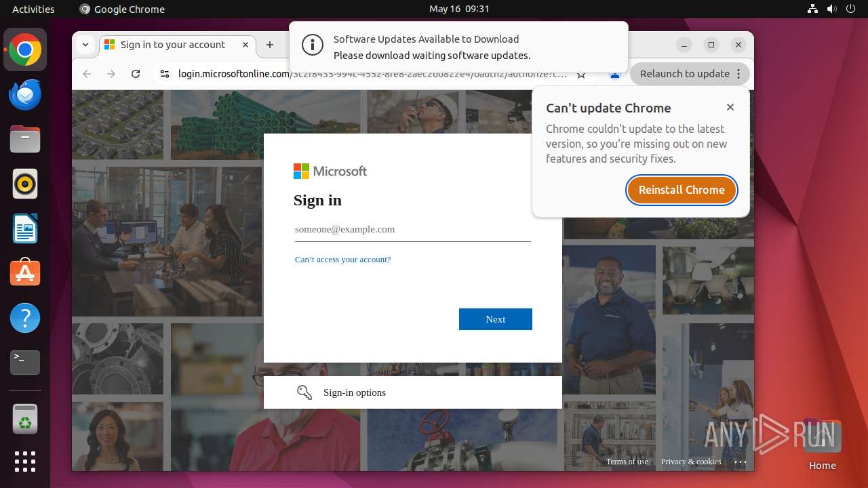Viewport: 868px width, 488px height.
Task: Reload the page in Chrome
Action: (x=136, y=74)
